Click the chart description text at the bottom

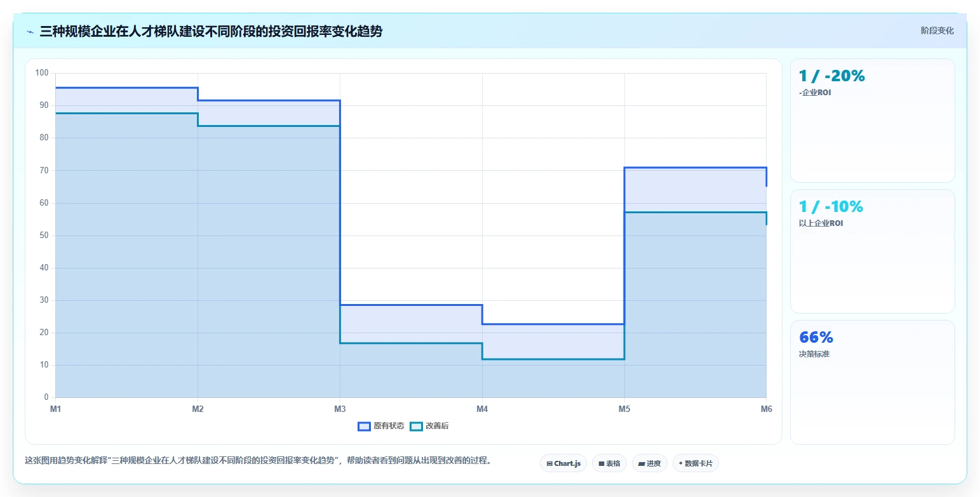(258, 460)
